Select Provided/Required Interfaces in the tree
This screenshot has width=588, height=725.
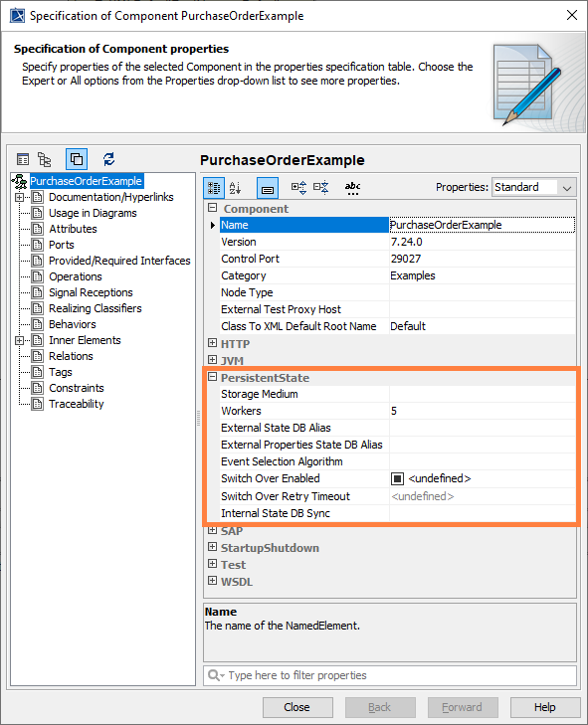point(119,261)
